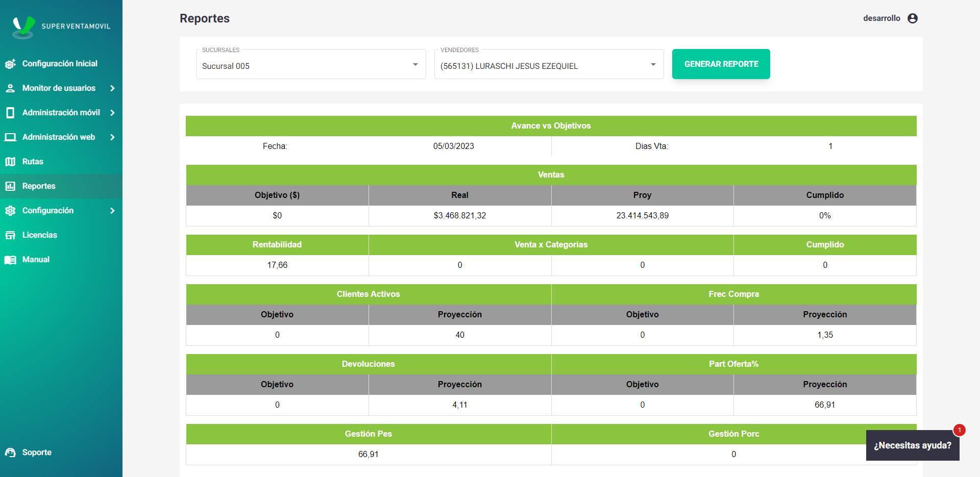Click the Rentabilidad value 17,66
Image resolution: width=980 pixels, height=477 pixels.
pyautogui.click(x=278, y=265)
